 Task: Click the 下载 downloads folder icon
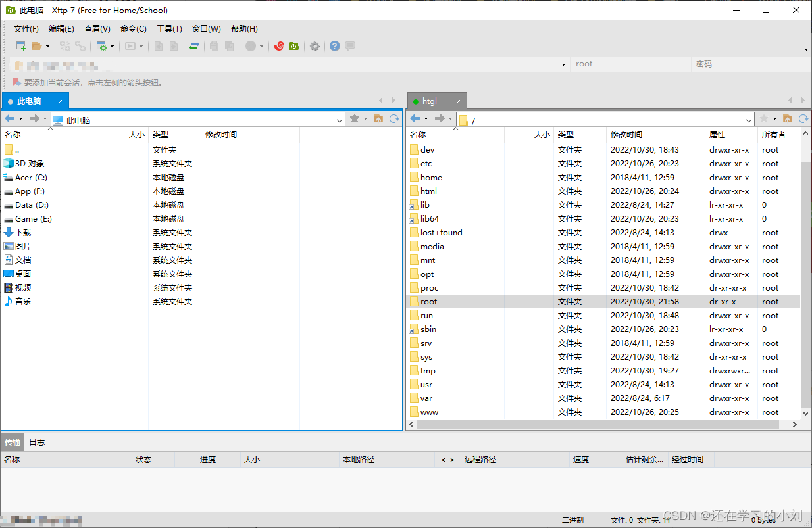click(x=9, y=233)
